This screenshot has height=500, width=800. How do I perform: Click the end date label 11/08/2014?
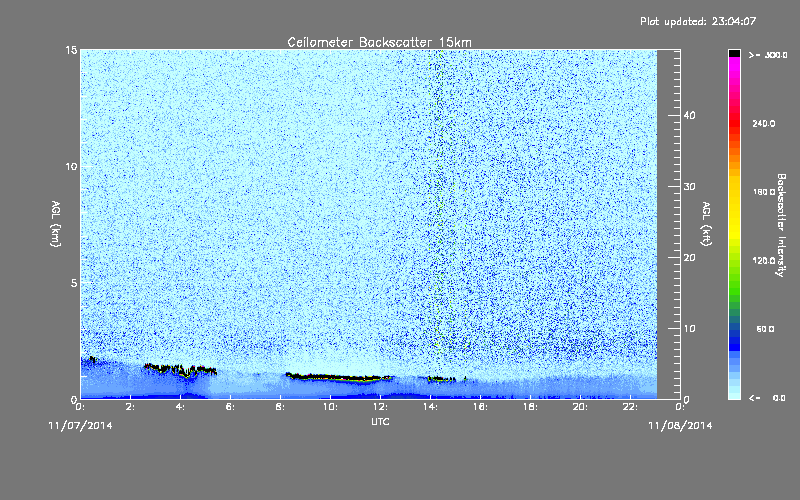tap(680, 426)
